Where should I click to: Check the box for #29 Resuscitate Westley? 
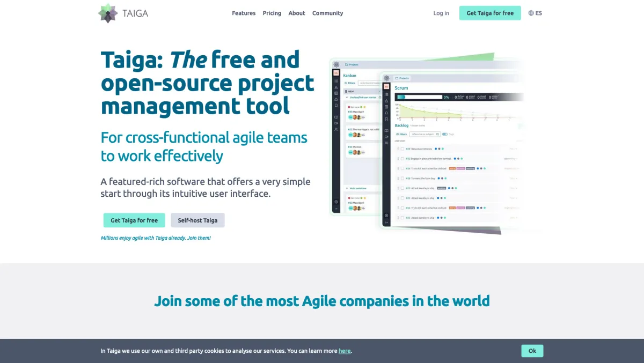point(402,149)
